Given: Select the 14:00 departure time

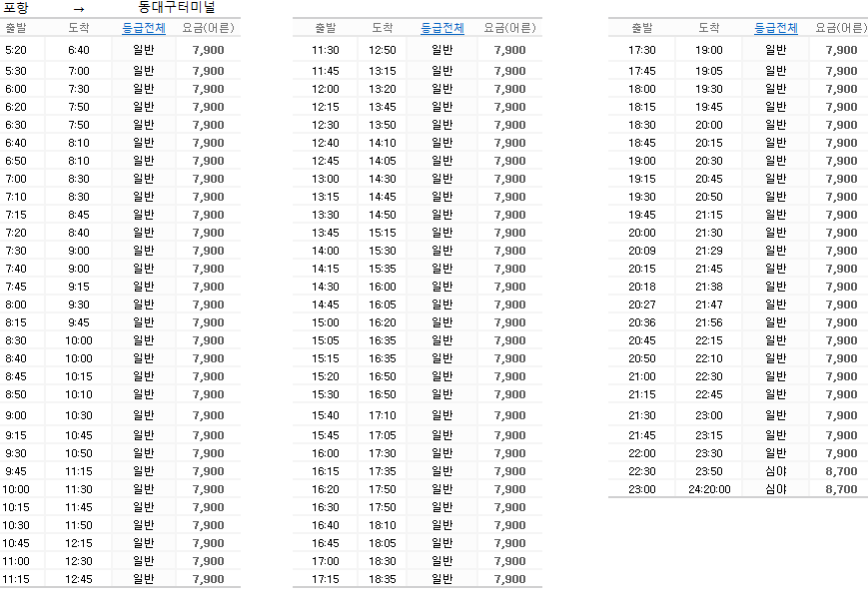Looking at the screenshot, I should pyautogui.click(x=325, y=251).
